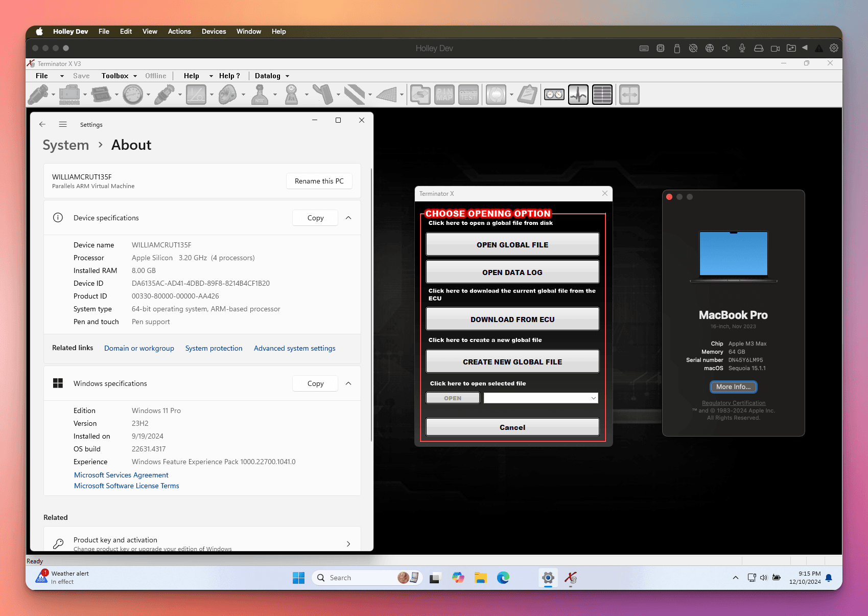Open the gauges dashboard view

tap(554, 95)
